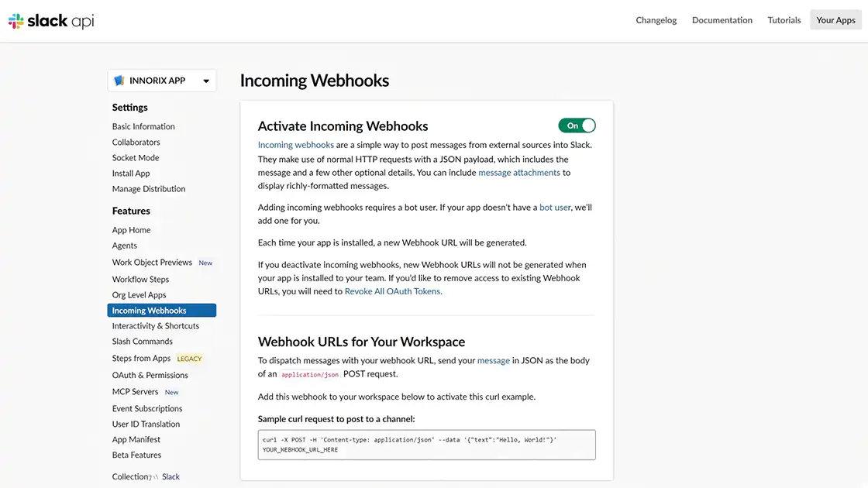Image resolution: width=868 pixels, height=488 pixels.
Task: Open Steps from Apps legacy page
Action: click(141, 358)
